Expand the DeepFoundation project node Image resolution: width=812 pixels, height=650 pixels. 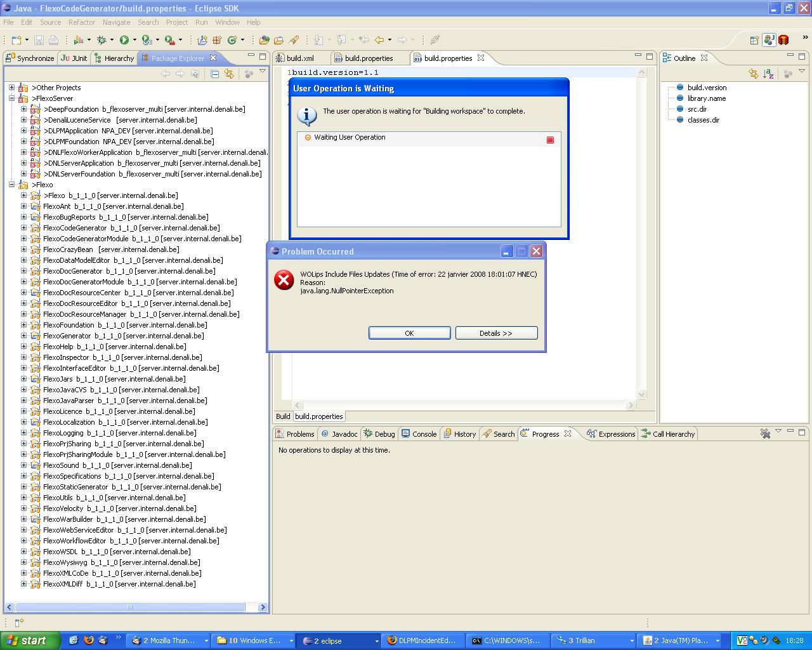(23, 109)
